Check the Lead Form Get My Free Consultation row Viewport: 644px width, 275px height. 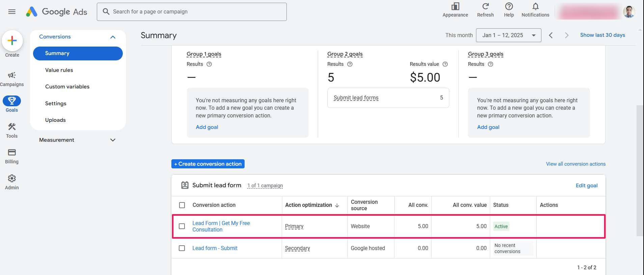[x=182, y=226]
